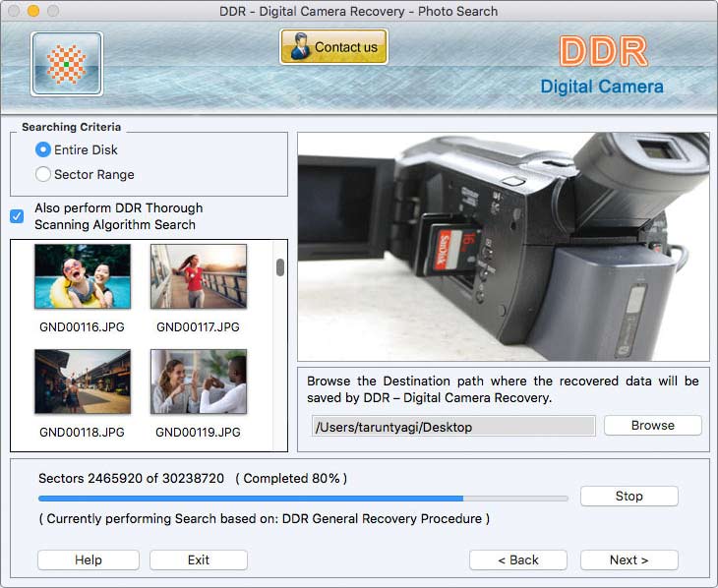Click the GND00117.JPG file name
Image resolution: width=718 pixels, height=588 pixels.
click(198, 327)
